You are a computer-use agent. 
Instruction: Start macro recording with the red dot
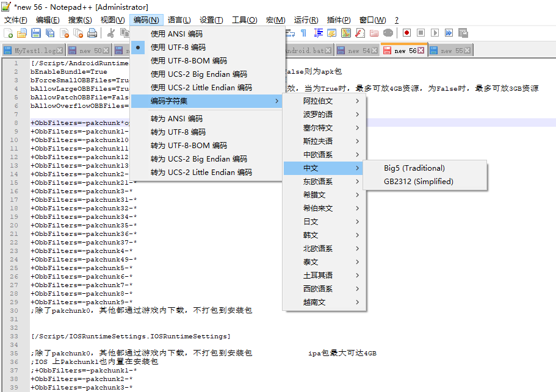pyautogui.click(x=406, y=33)
